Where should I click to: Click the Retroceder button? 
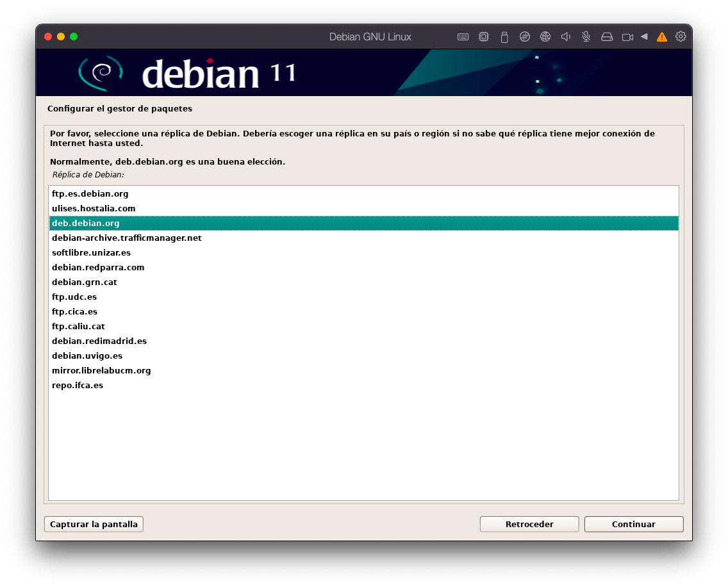tap(529, 524)
